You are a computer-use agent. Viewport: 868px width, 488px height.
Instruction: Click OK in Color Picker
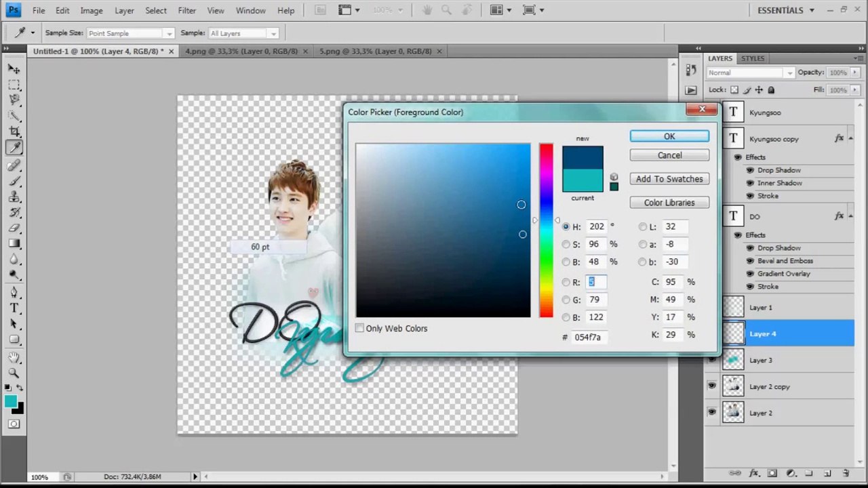[x=669, y=136]
